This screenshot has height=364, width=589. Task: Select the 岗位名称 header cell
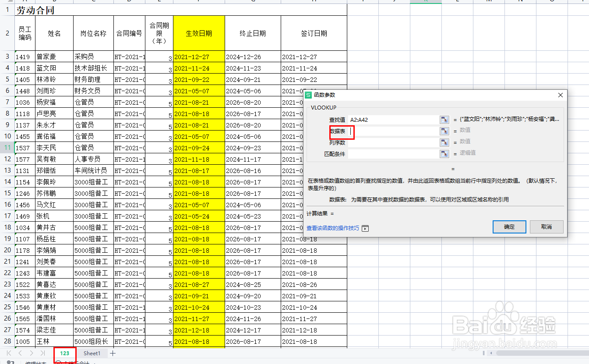tap(93, 33)
